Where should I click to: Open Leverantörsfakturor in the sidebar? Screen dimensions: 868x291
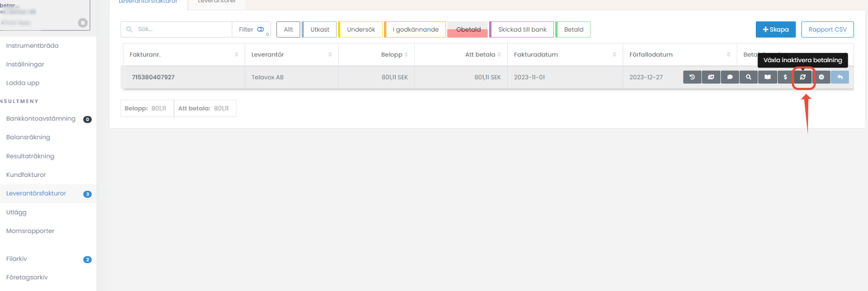click(36, 193)
